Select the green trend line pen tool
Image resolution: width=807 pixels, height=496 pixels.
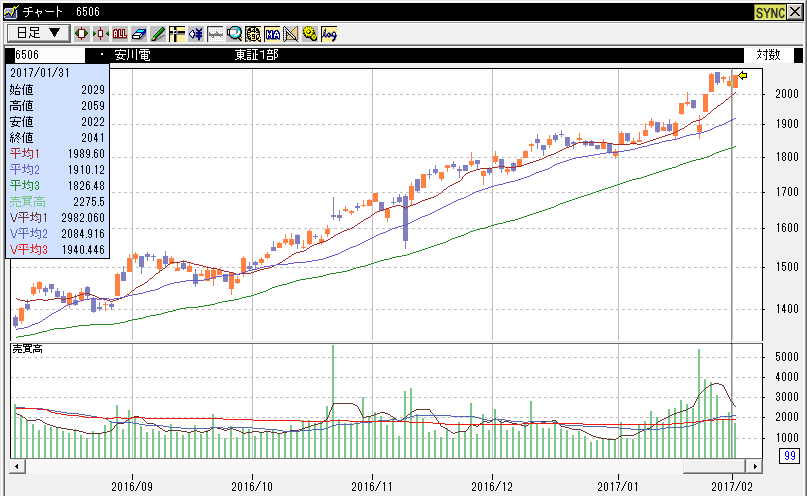pyautogui.click(x=158, y=33)
